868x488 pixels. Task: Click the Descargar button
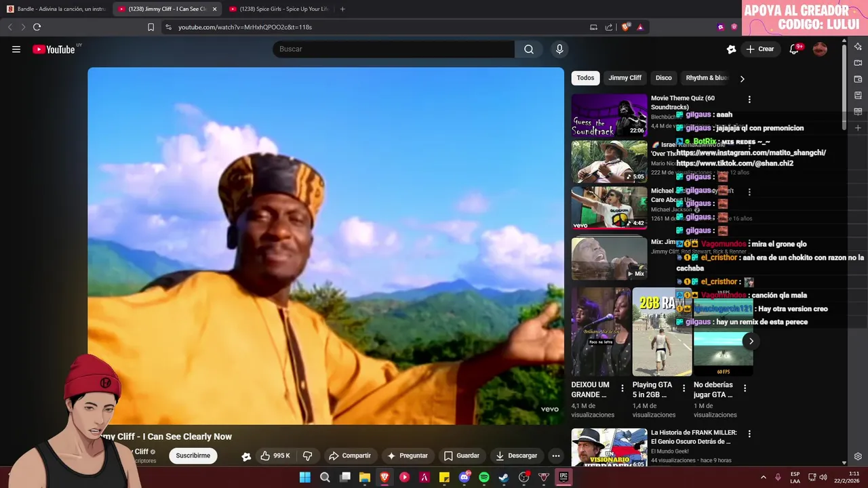click(x=517, y=455)
